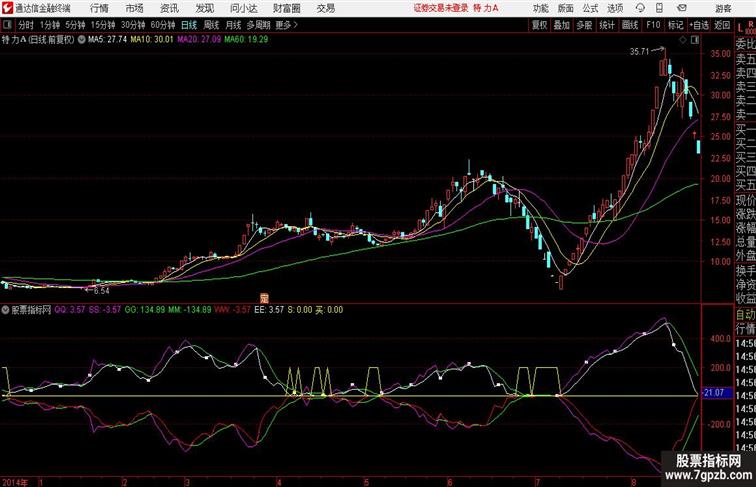
Task: Click the 证券交易未登录 login status
Action: (x=441, y=8)
